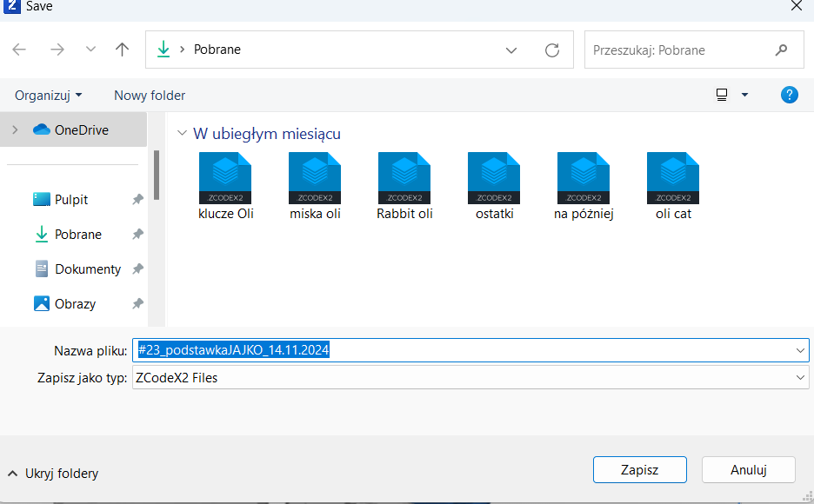Refresh the Pobrane folder view
This screenshot has height=504, width=814.
click(x=552, y=50)
